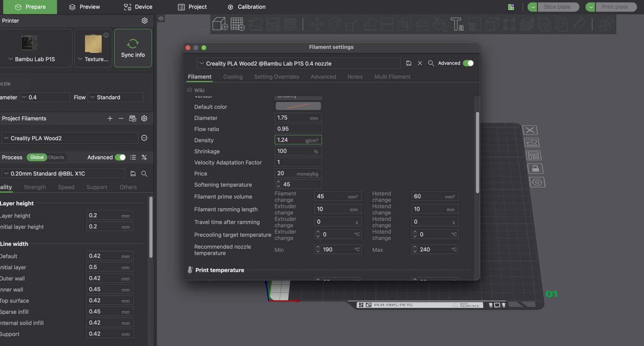
Task: Click the process settings list icon
Action: pos(133,157)
